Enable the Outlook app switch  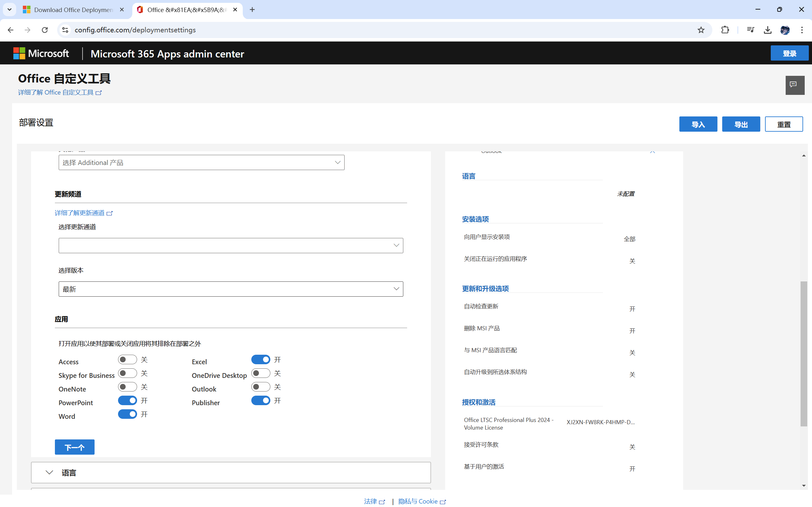tap(261, 387)
